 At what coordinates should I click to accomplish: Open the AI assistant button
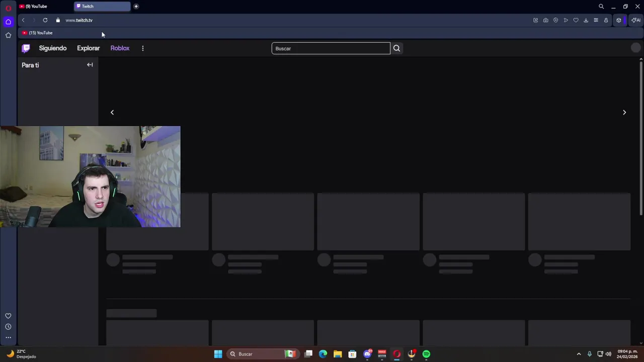(x=636, y=20)
